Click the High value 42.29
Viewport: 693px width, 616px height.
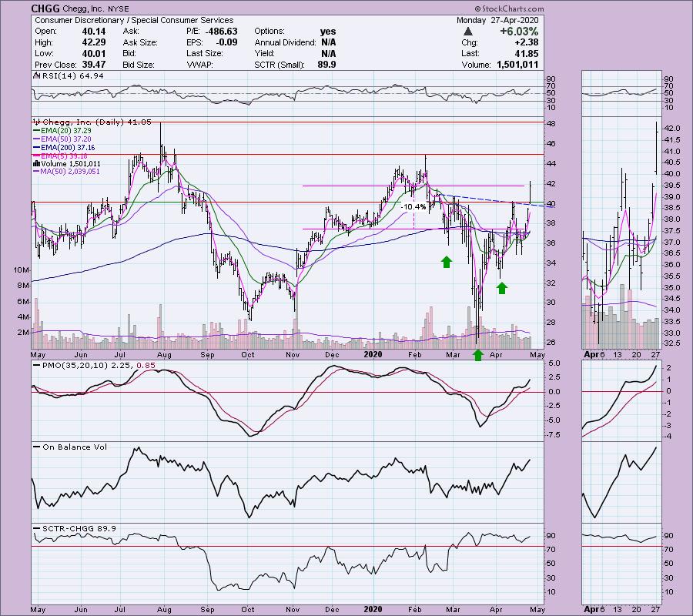point(94,42)
